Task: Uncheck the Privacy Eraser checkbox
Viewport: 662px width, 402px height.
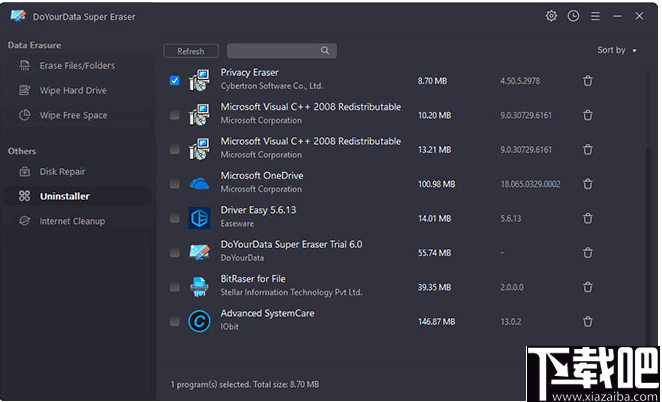Action: (174, 80)
